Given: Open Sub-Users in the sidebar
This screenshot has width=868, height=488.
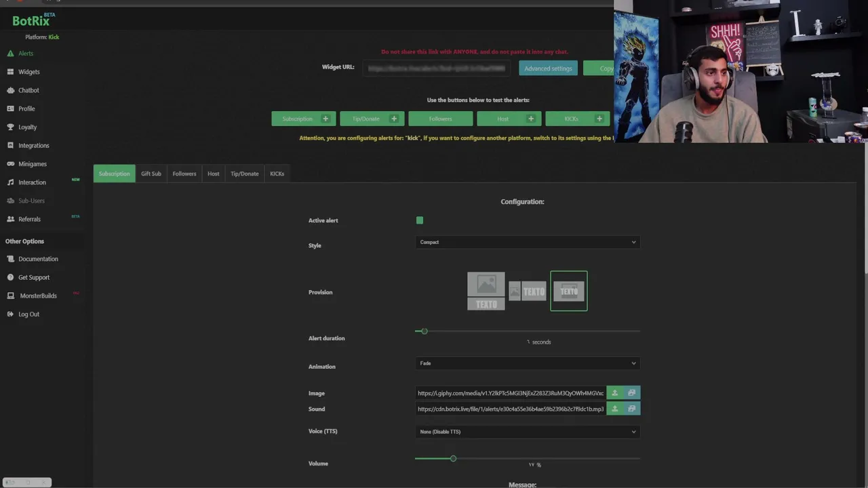Looking at the screenshot, I should pyautogui.click(x=31, y=201).
